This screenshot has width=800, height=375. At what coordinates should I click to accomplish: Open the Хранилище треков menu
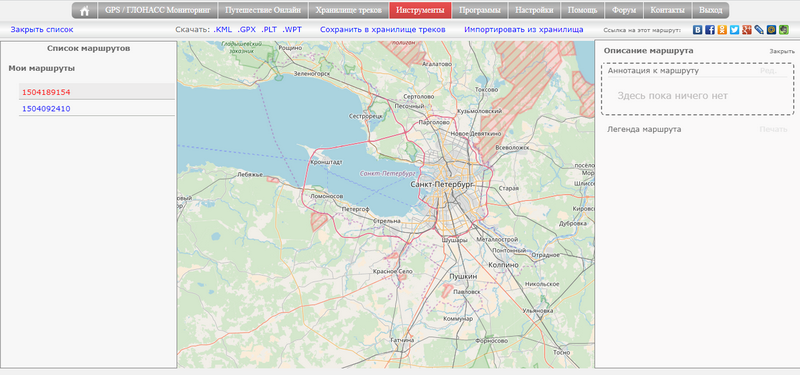pyautogui.click(x=348, y=11)
